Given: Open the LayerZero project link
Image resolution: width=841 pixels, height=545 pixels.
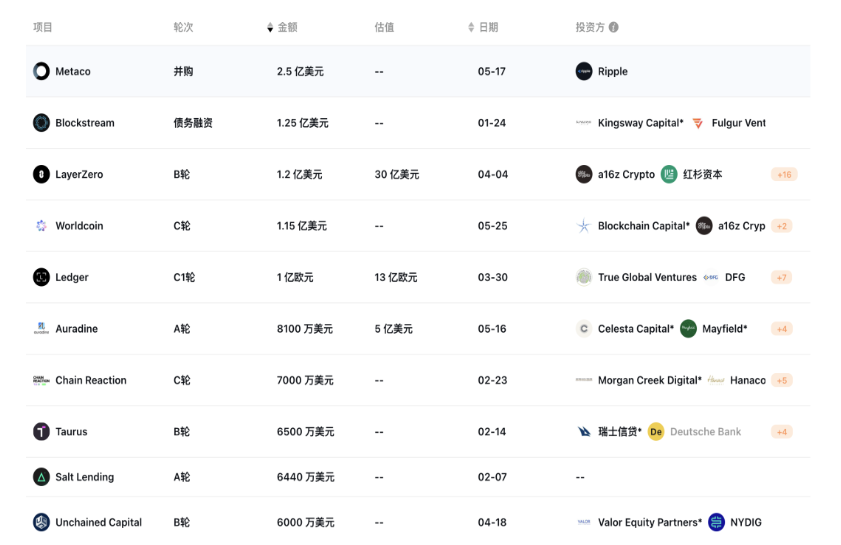Looking at the screenshot, I should [x=79, y=174].
